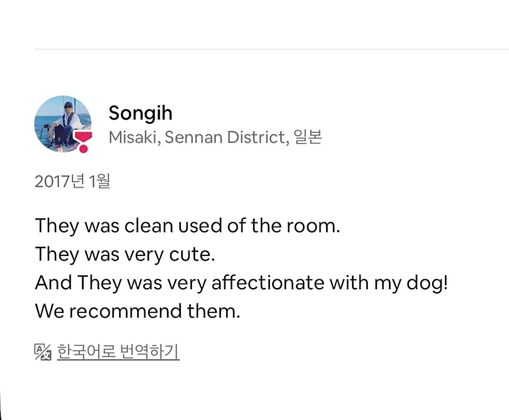Click the word Misaki in location
This screenshot has height=420, width=509.
130,138
